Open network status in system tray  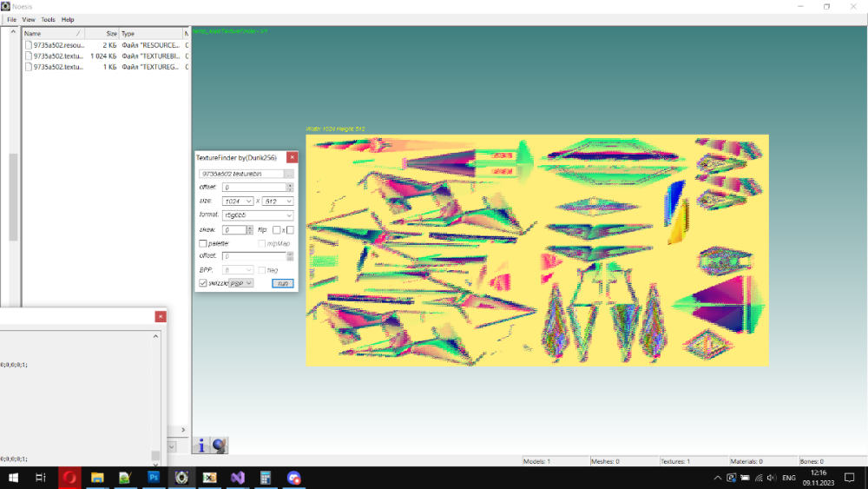[759, 478]
